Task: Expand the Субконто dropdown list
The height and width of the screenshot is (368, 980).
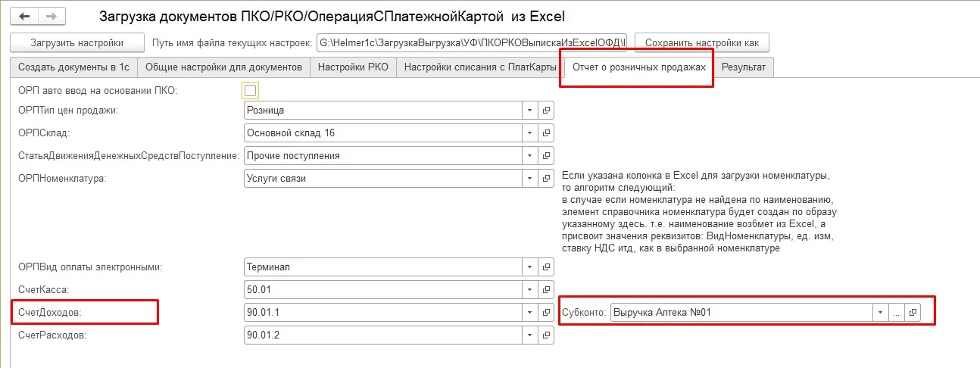Action: click(879, 312)
